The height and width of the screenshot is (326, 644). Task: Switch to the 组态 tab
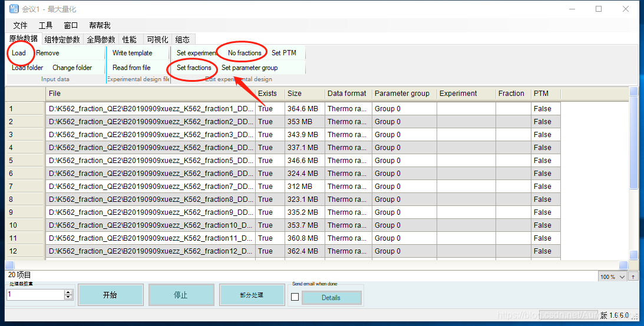pyautogui.click(x=183, y=39)
